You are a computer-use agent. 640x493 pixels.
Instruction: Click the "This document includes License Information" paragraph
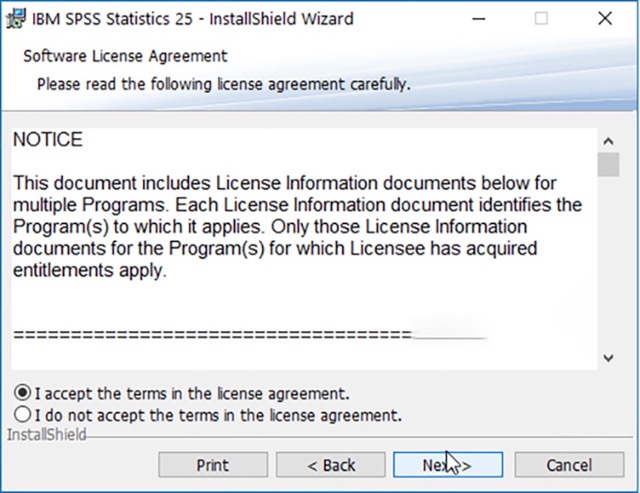click(298, 227)
